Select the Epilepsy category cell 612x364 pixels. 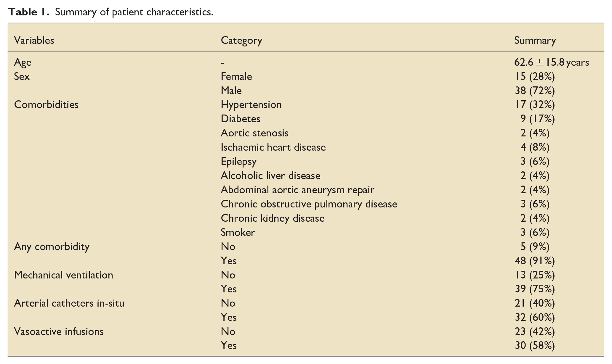pos(238,162)
